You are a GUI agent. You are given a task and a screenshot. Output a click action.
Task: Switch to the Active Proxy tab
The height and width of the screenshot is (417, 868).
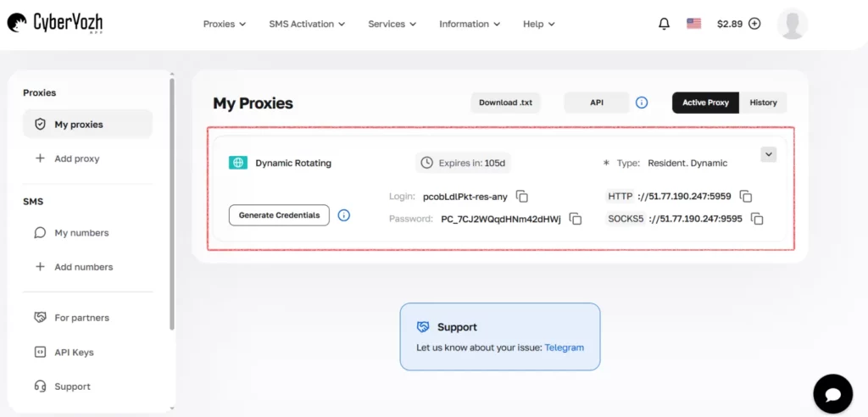click(x=705, y=103)
